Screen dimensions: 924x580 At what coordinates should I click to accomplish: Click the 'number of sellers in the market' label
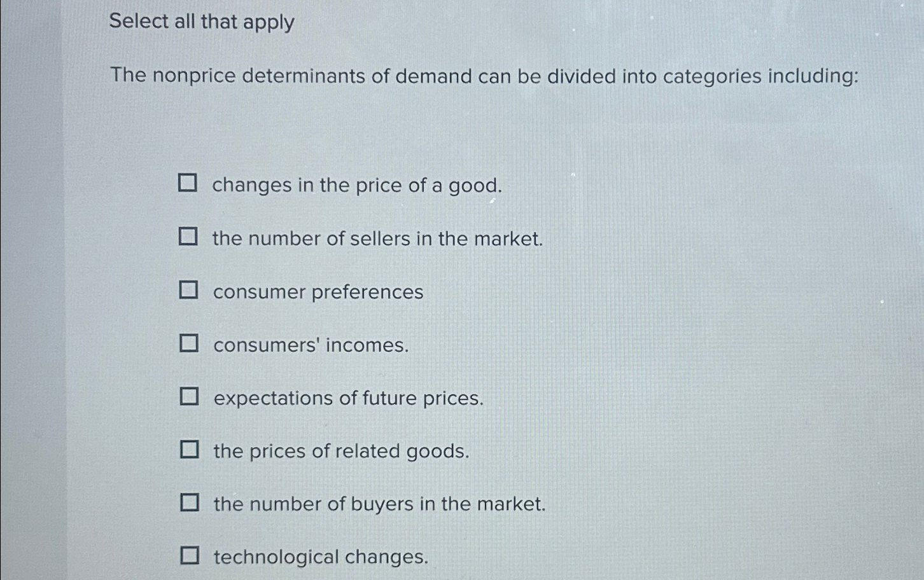click(x=378, y=239)
